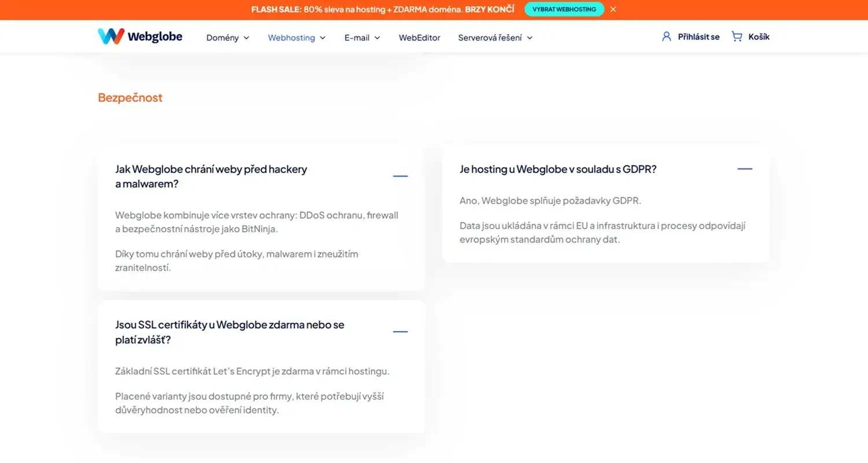Click the paragraph about 'Placené varianty'

(249, 403)
